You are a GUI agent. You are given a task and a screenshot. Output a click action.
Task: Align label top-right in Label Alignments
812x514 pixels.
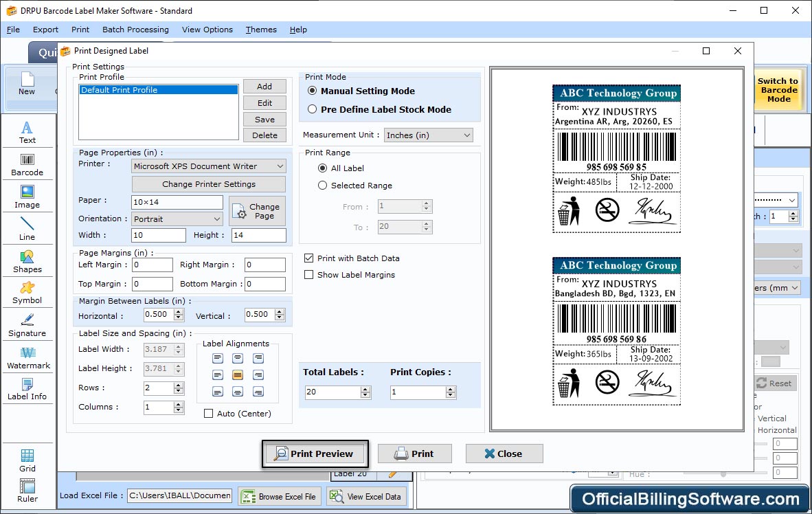(258, 358)
